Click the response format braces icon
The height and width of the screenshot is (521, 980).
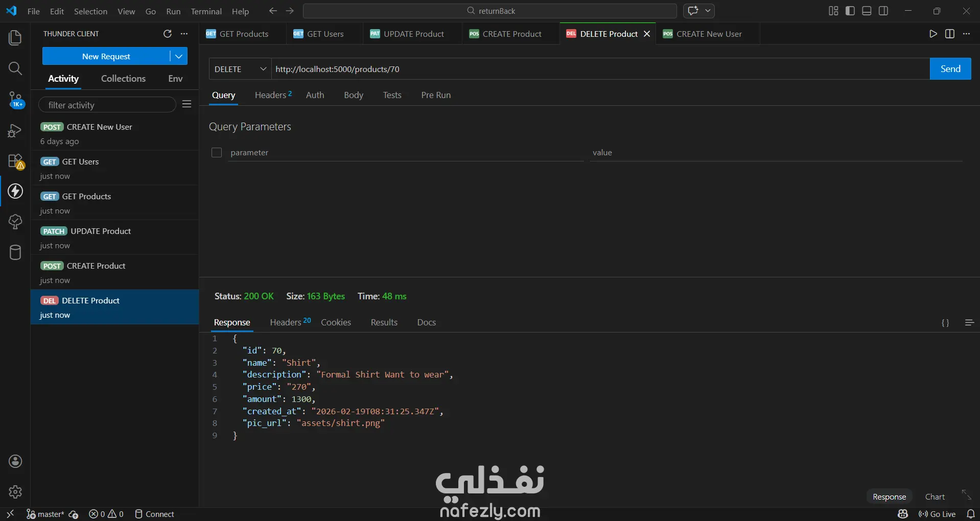click(x=945, y=323)
